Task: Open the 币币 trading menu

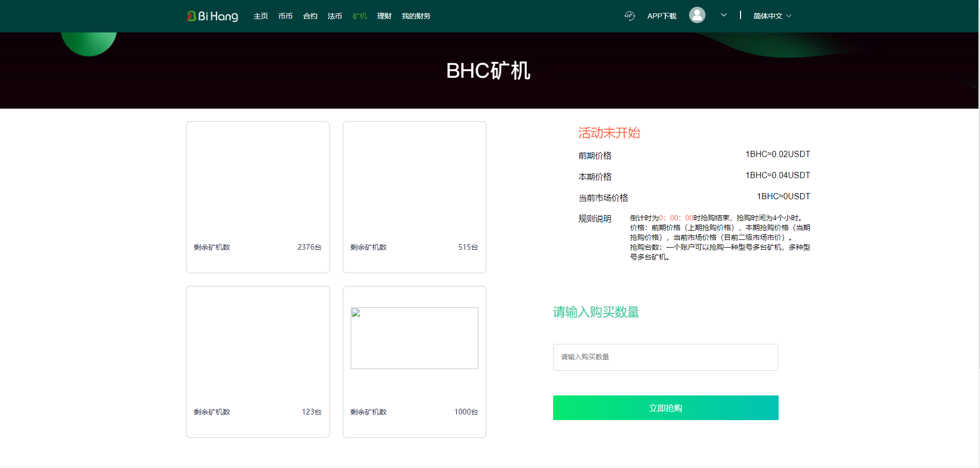Action: click(285, 16)
